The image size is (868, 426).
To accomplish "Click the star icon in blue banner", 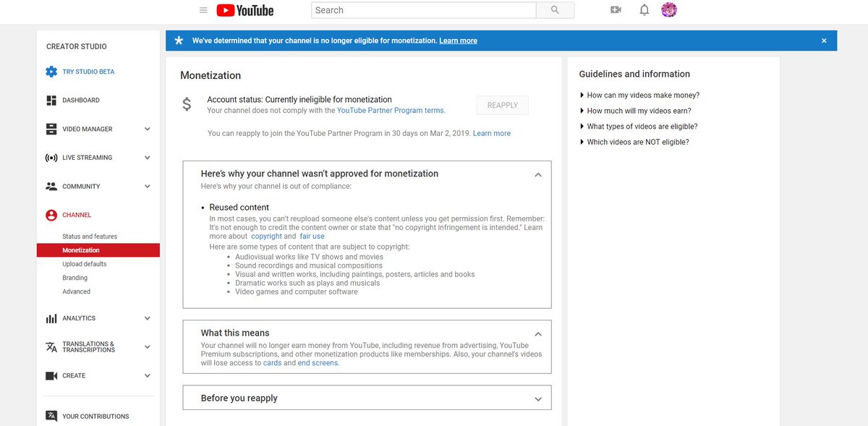I will tap(179, 41).
